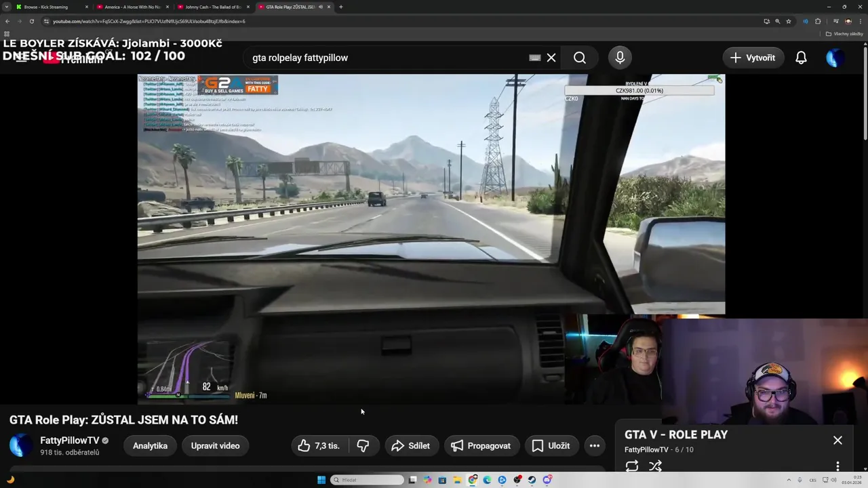
Task: Close the Johnny Cash tab
Action: [x=248, y=7]
